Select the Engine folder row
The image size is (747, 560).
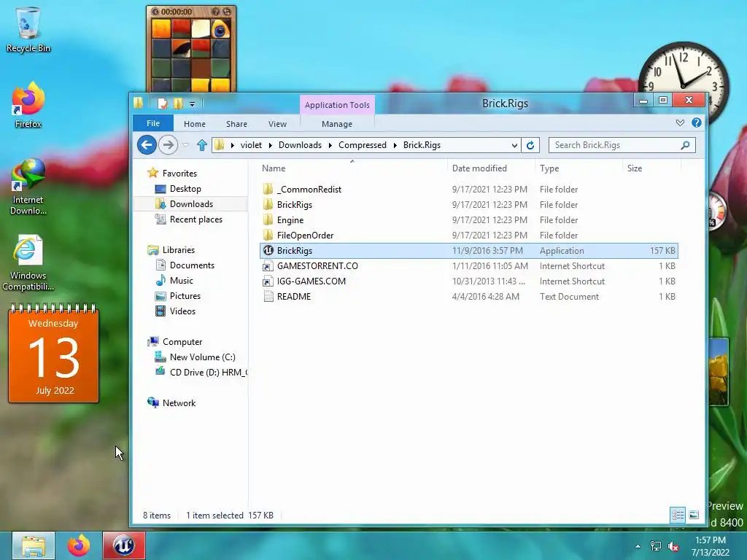[x=469, y=220]
